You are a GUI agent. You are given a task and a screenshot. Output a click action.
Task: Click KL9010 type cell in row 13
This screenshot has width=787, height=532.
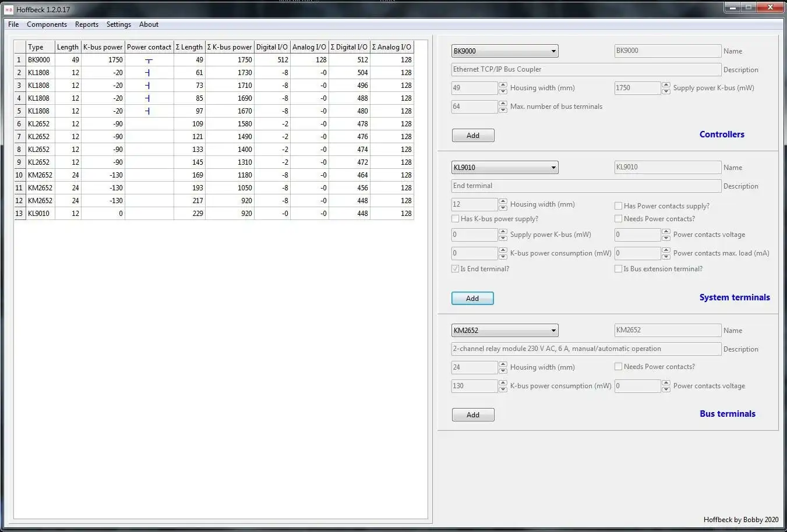point(40,214)
